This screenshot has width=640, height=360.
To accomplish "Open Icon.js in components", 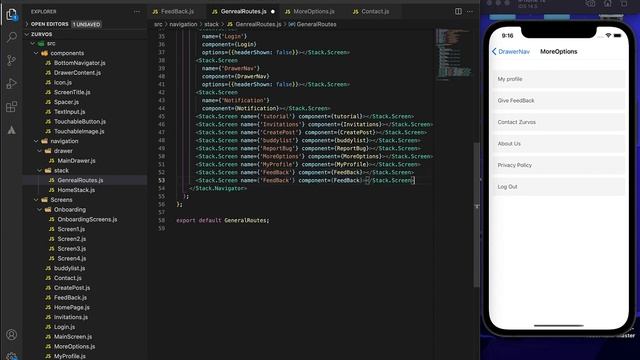I will 63,82.
